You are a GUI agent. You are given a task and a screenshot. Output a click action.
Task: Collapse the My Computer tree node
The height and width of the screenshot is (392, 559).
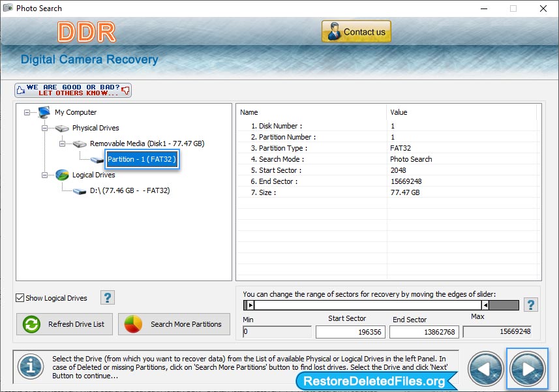tap(27, 112)
